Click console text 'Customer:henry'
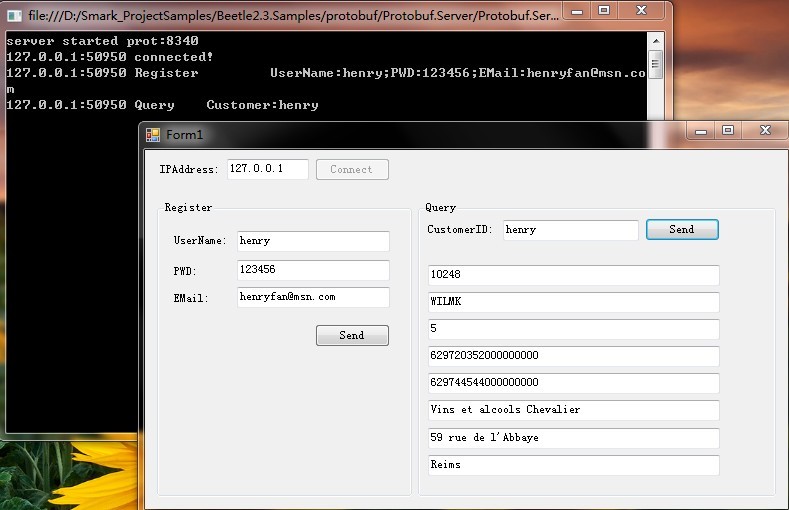 (x=262, y=105)
